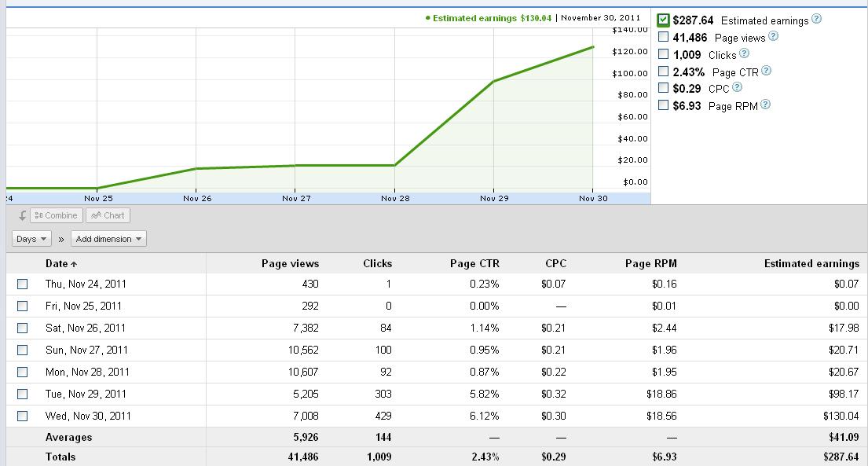
Task: Open help icon beside CPC metric
Action: point(737,87)
